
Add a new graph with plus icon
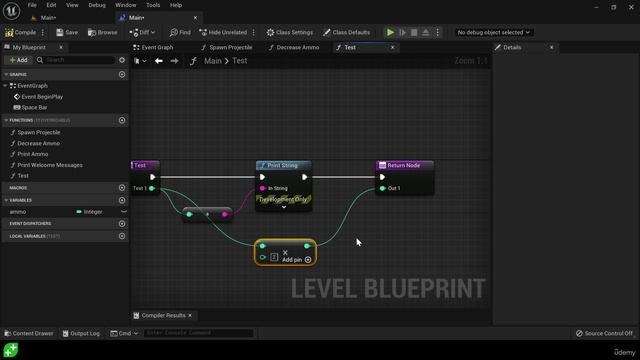(x=122, y=74)
